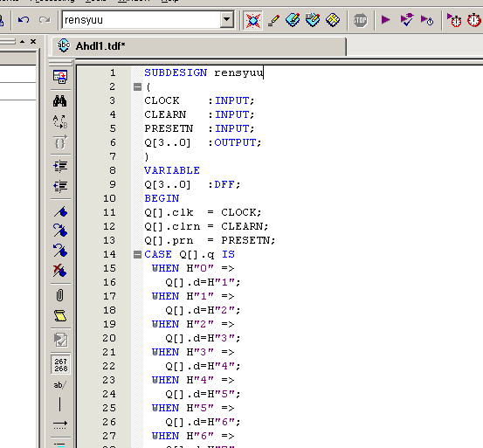Image resolution: width=483 pixels, height=448 pixels.
Task: Toggle line numbers with the 267 268 button
Action: [x=60, y=364]
